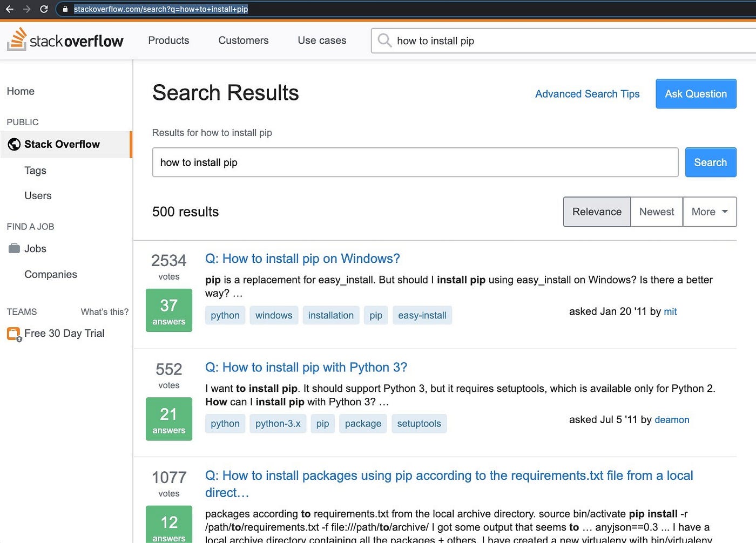The image size is (756, 543).
Task: Click the asked Jan 20 '11 text
Action: tap(607, 311)
